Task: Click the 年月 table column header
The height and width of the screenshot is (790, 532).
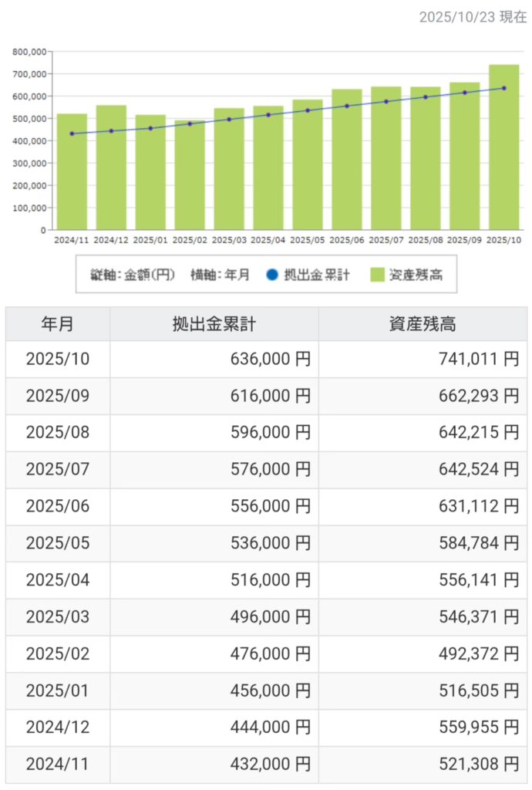Action: tap(58, 324)
